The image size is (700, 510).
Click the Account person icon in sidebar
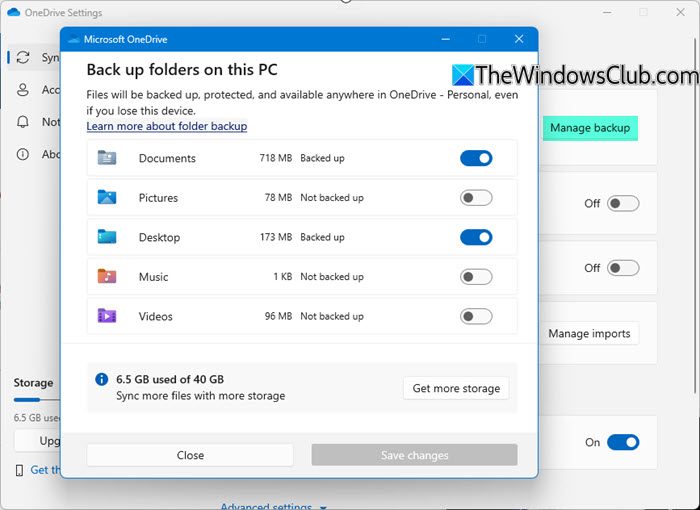[x=23, y=90]
